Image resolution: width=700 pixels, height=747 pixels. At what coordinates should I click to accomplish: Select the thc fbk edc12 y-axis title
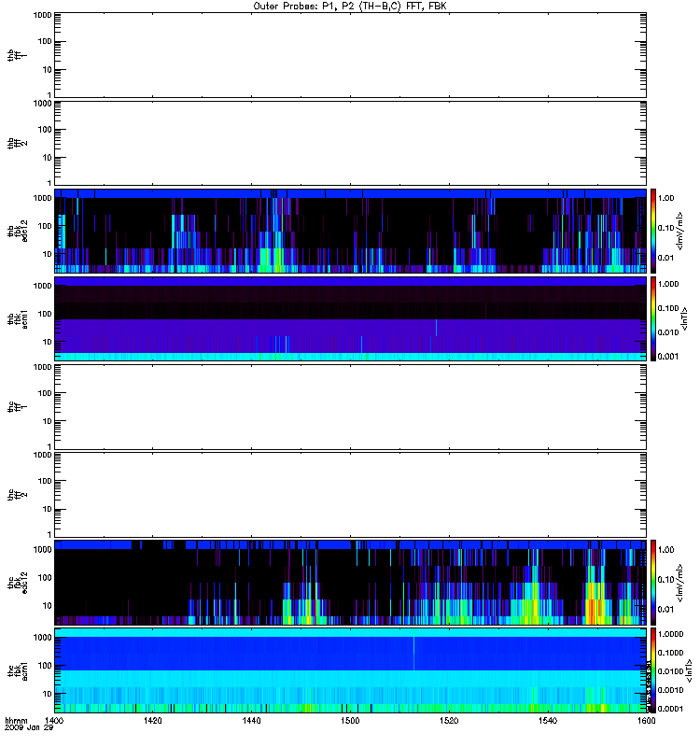click(18, 583)
